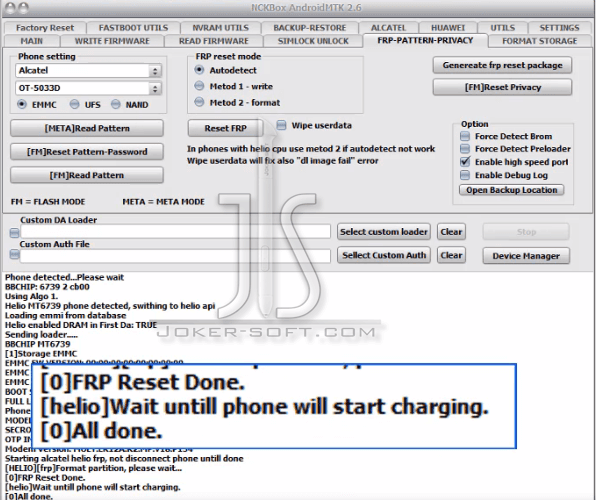Select EMMC storage type
The width and height of the screenshot is (596, 500).
pyautogui.click(x=22, y=105)
